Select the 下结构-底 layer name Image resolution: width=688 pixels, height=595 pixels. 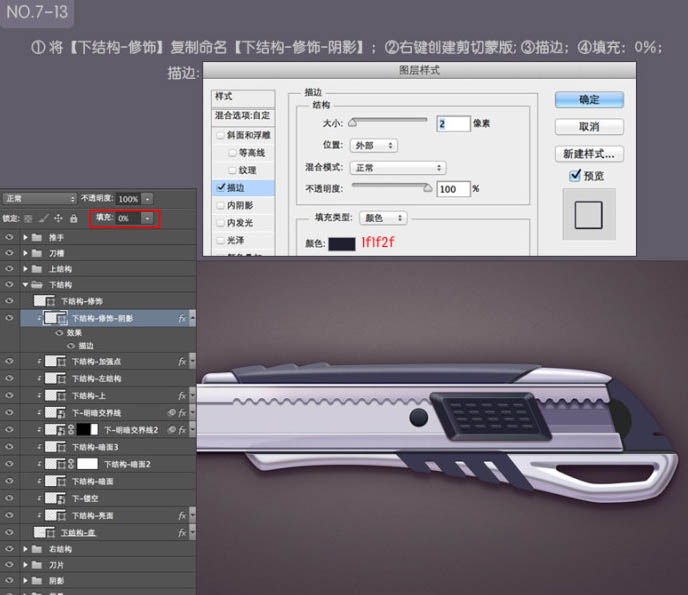tap(78, 533)
